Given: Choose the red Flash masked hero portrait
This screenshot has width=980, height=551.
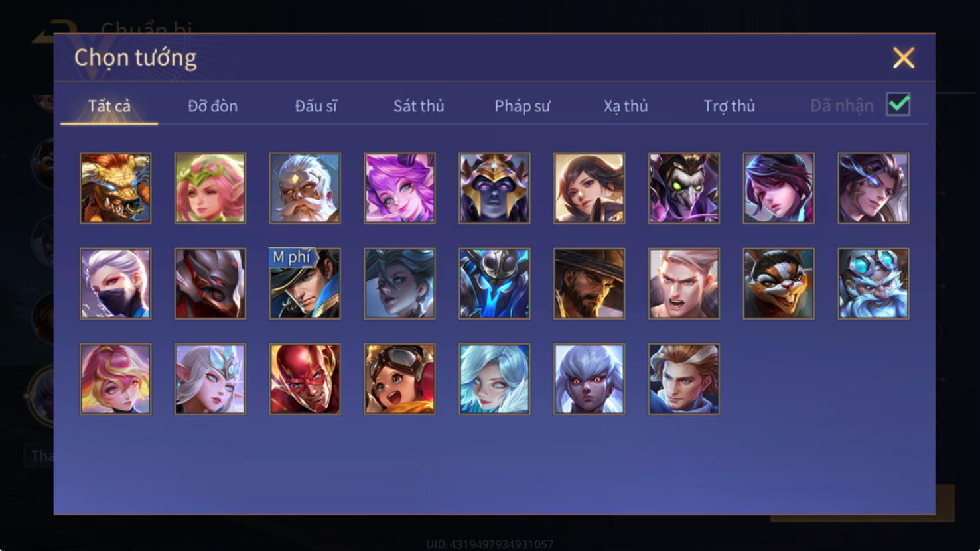Looking at the screenshot, I should 305,379.
